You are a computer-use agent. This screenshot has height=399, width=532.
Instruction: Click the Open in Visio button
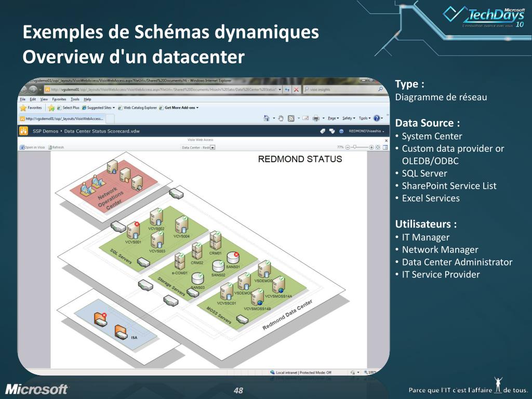[x=33, y=147]
